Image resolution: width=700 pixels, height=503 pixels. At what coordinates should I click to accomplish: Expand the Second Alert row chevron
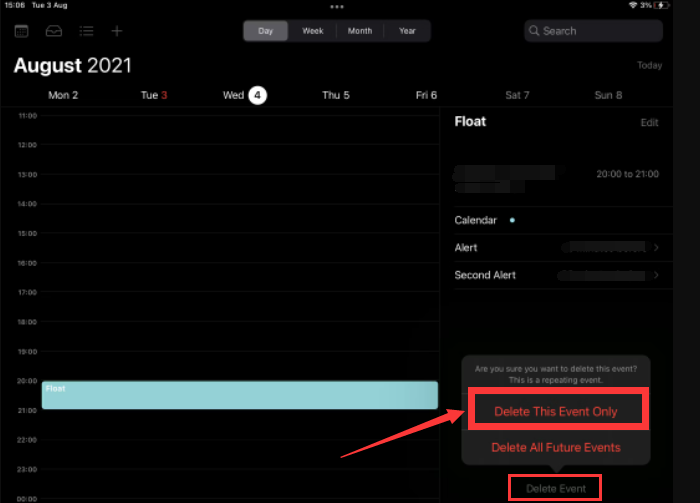(x=656, y=275)
